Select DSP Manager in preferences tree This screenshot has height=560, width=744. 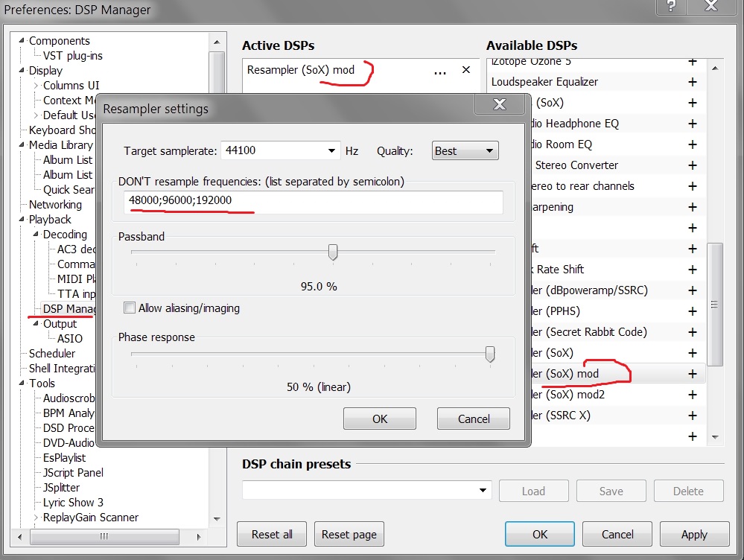(69, 309)
